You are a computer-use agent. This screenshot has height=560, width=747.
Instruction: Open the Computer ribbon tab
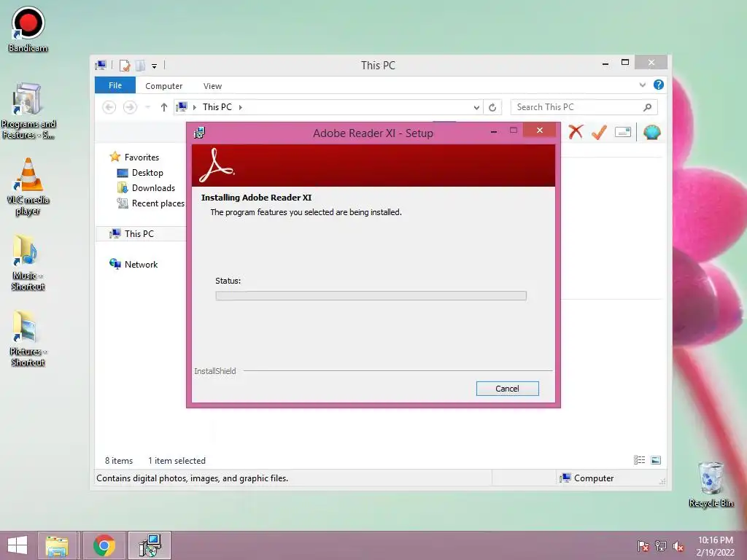coord(164,86)
